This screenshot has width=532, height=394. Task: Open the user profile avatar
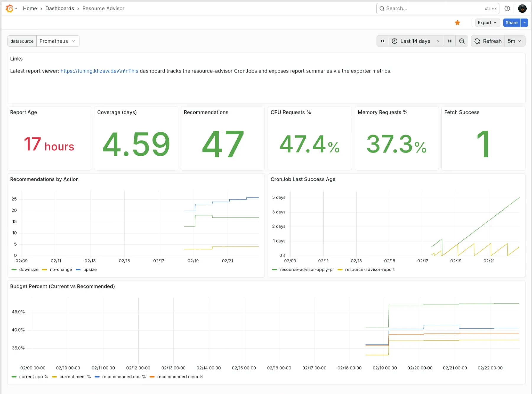pyautogui.click(x=522, y=8)
